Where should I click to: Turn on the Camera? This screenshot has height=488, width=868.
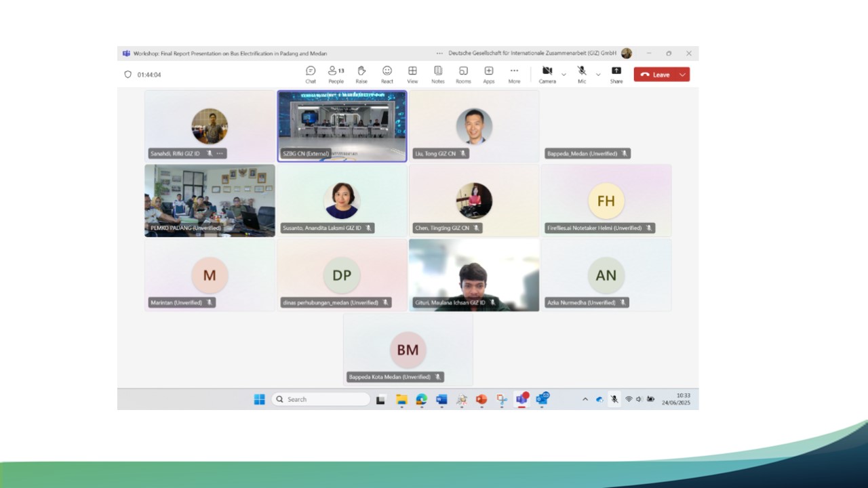[547, 75]
